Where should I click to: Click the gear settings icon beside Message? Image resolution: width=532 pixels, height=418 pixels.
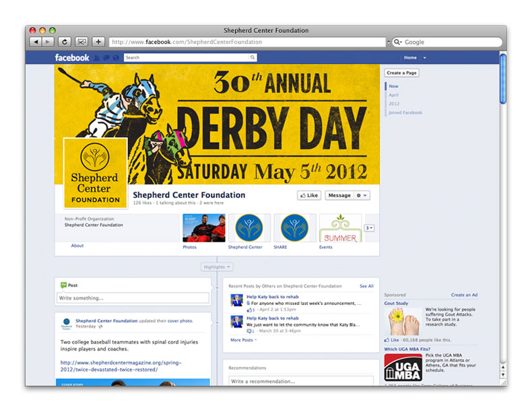point(359,196)
